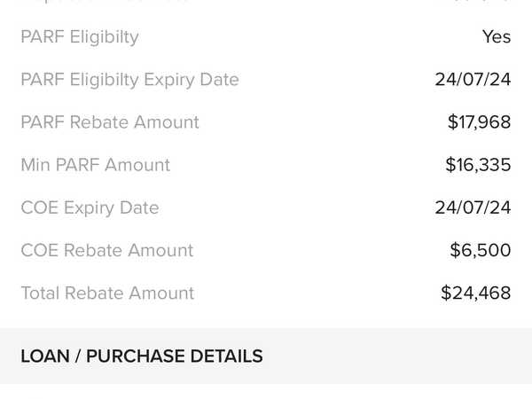This screenshot has height=399, width=532.
Task: Tap the PARF Eligibilty Expiry Date label
Action: pos(129,80)
